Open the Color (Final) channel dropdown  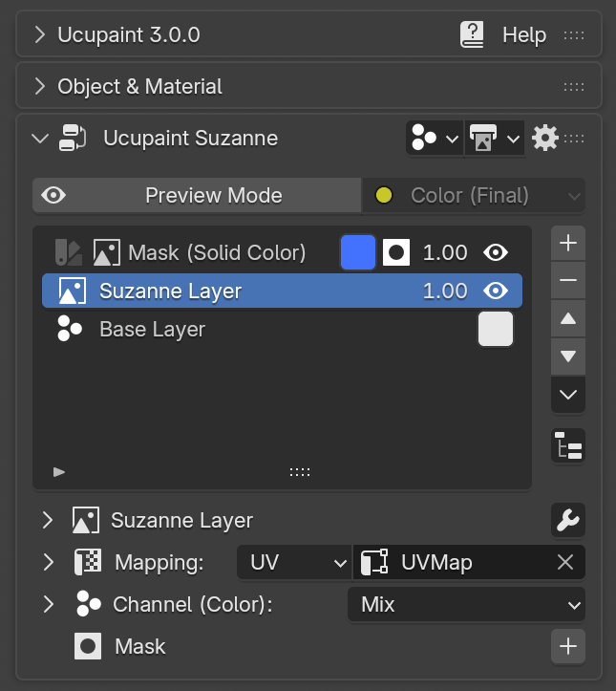pos(474,195)
